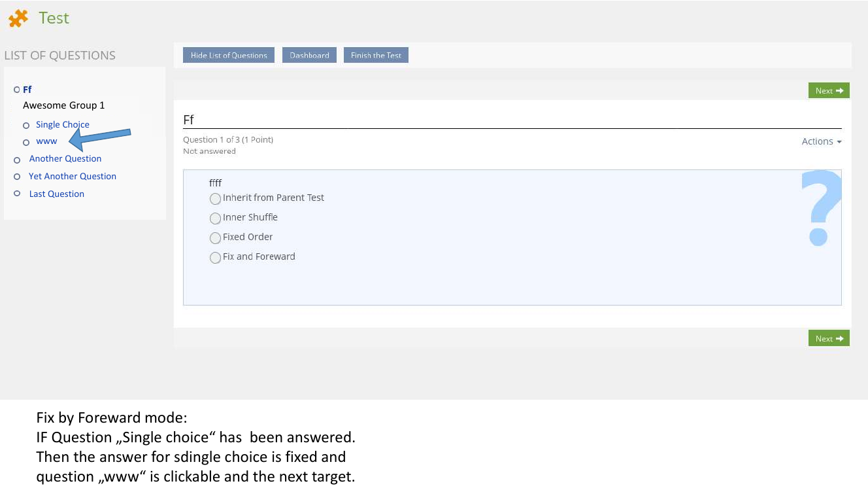
Task: Click the bottom Next button below the question
Action: (x=829, y=338)
